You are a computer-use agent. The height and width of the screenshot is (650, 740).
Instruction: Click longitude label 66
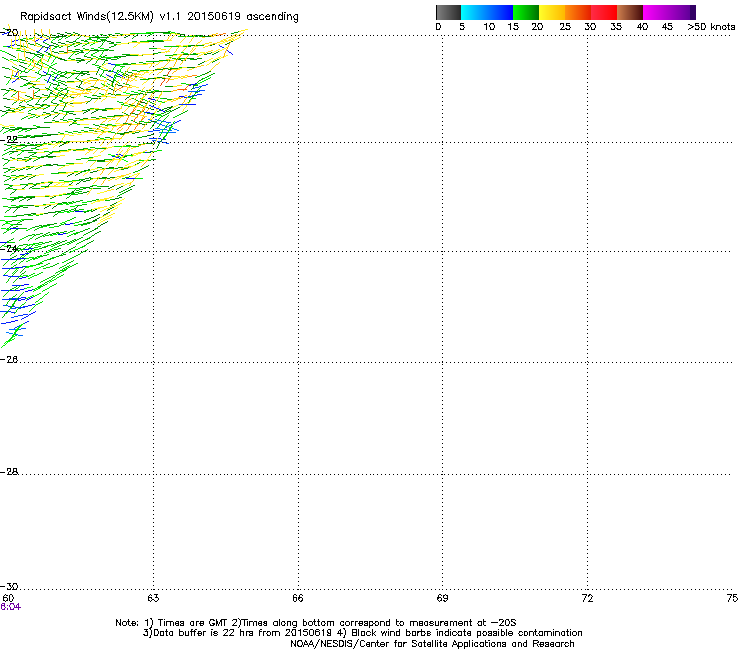coord(298,598)
